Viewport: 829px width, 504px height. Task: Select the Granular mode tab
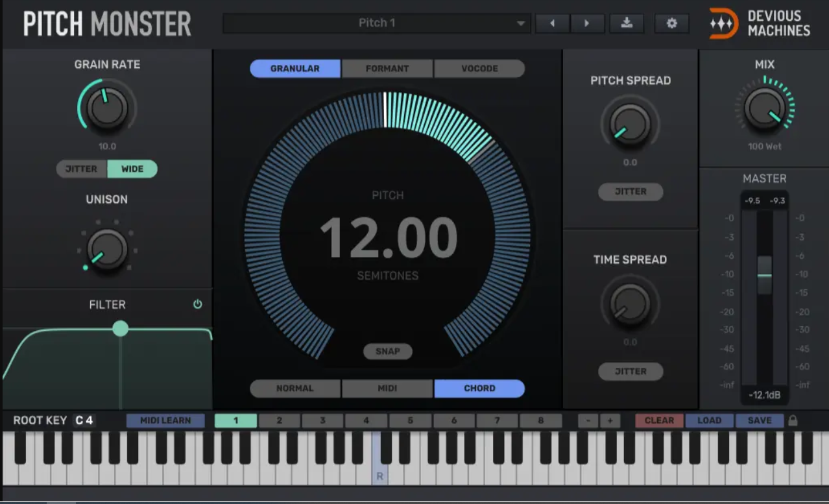pos(295,69)
